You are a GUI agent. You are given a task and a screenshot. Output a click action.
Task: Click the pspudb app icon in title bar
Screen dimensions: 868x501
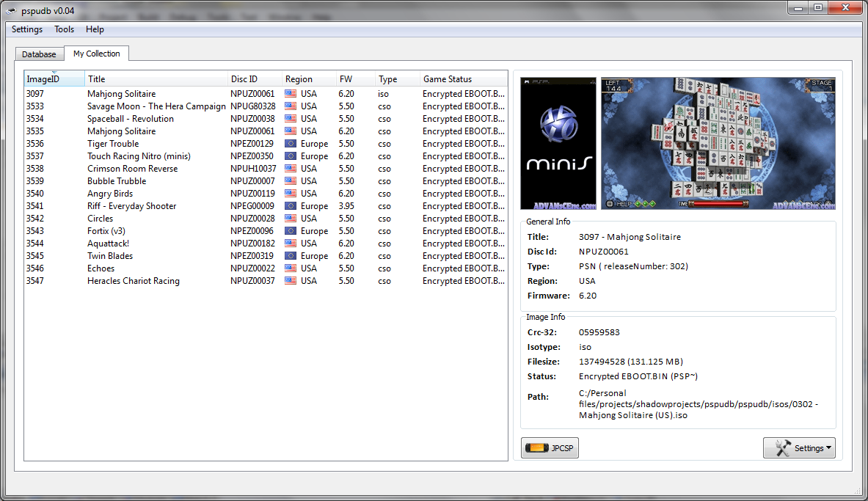[x=11, y=10]
